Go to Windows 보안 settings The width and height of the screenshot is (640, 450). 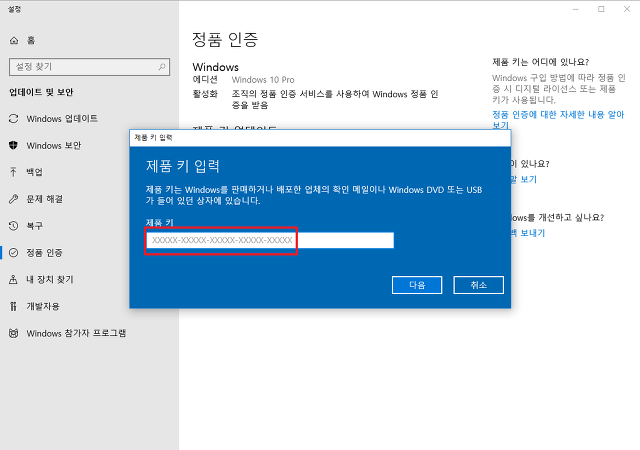(x=54, y=145)
